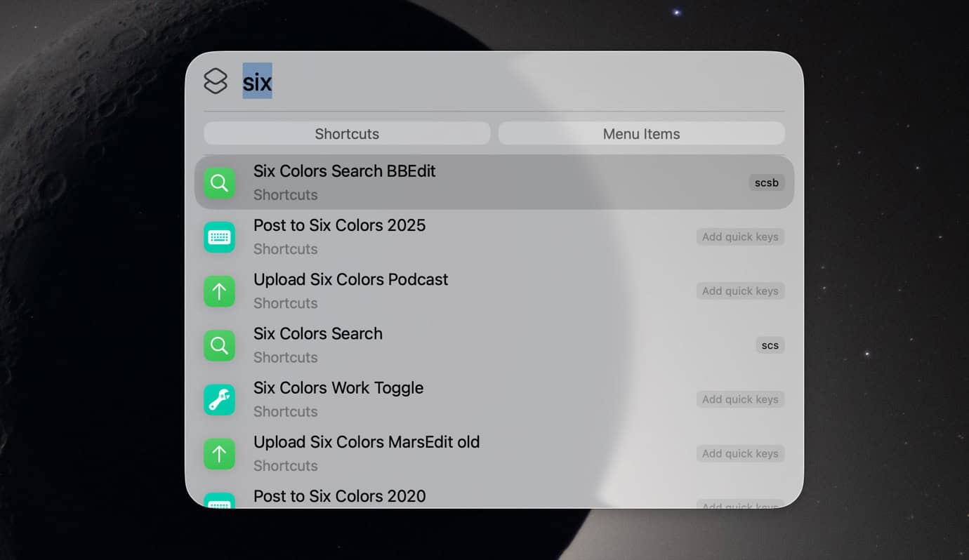
Task: Add quick keys for Upload Six Colors Podcast
Action: (x=740, y=291)
